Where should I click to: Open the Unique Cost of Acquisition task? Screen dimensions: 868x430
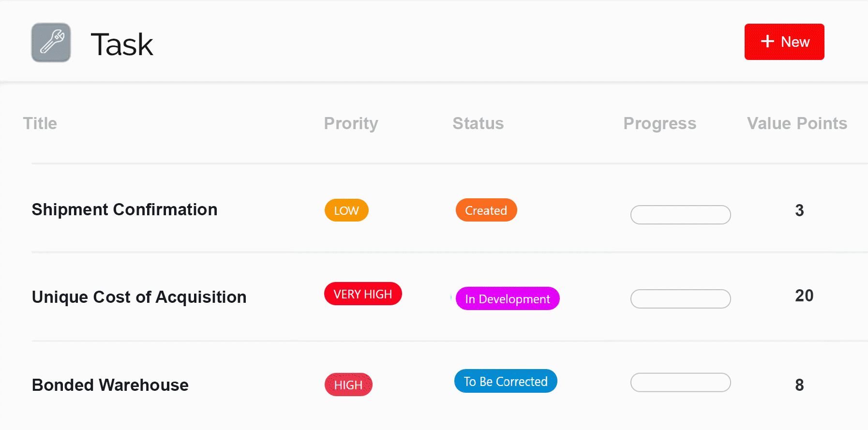click(x=139, y=297)
